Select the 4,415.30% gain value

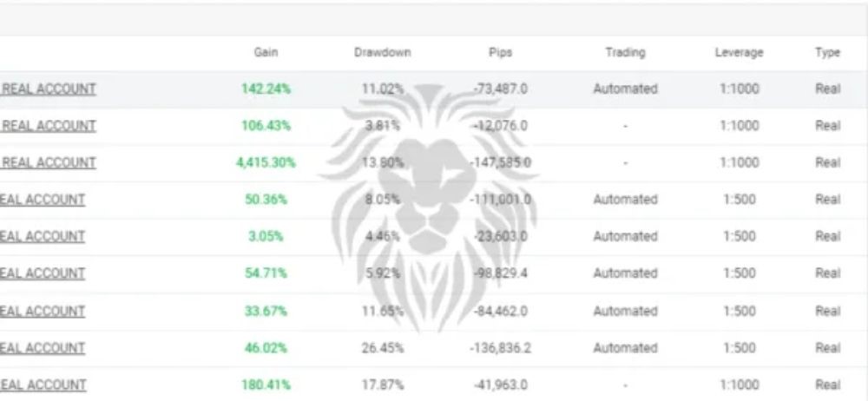[x=266, y=163]
